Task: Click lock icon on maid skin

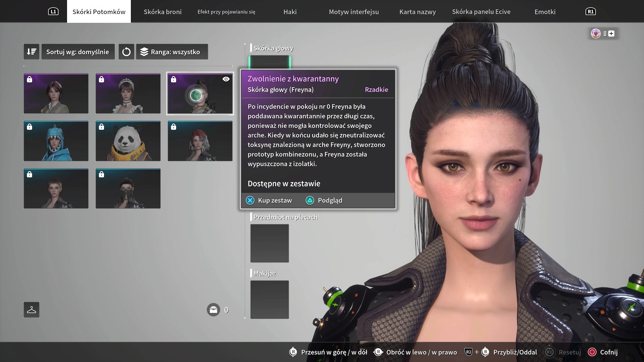Action: [102, 79]
